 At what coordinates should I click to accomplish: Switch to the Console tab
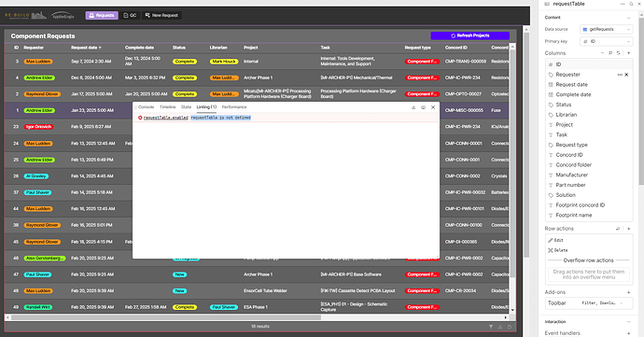click(x=146, y=106)
